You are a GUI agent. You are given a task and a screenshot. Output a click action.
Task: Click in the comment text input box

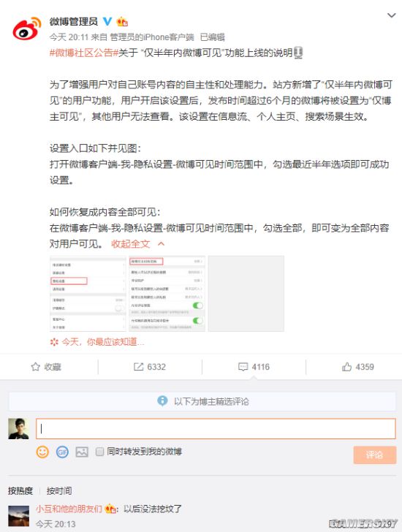point(216,428)
